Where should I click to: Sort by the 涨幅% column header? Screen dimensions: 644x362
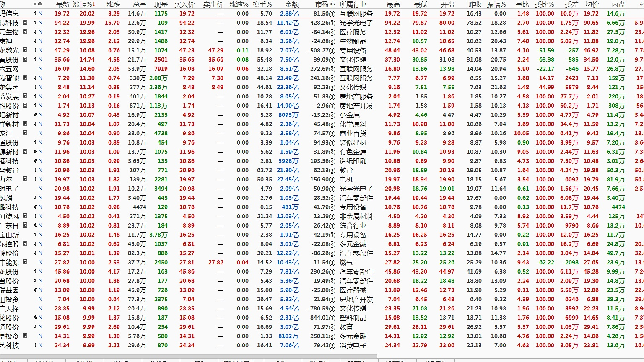coord(84,4)
